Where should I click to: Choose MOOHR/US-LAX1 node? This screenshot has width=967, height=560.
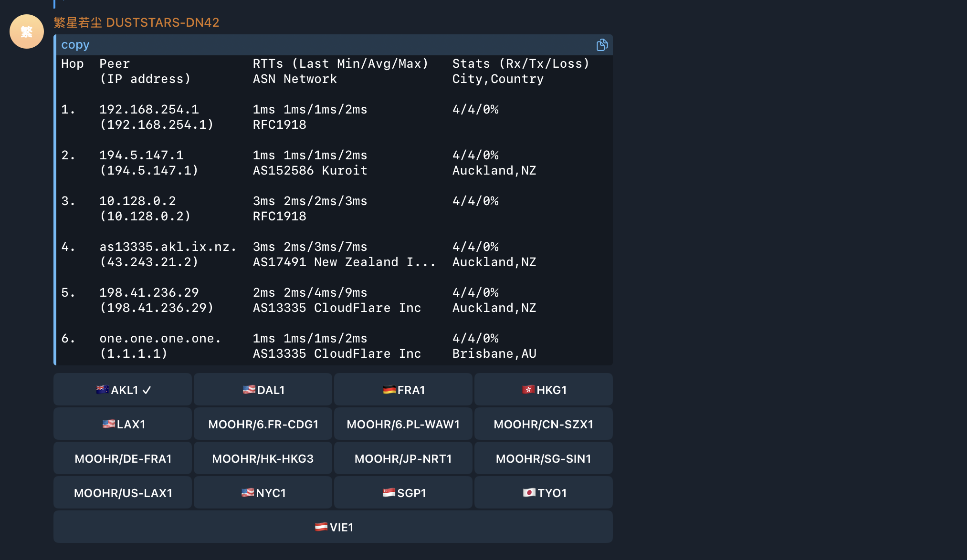click(123, 493)
